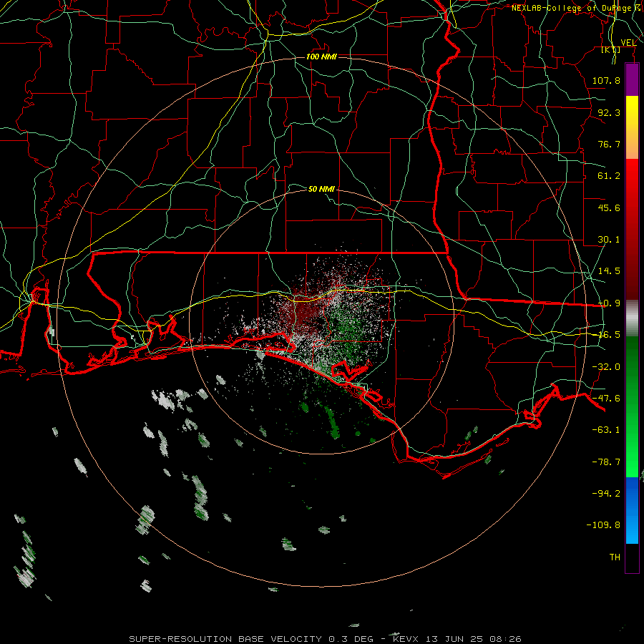Click the Super-Resolution Base Velocity caption text
This screenshot has width=644, height=644.
coord(325,639)
